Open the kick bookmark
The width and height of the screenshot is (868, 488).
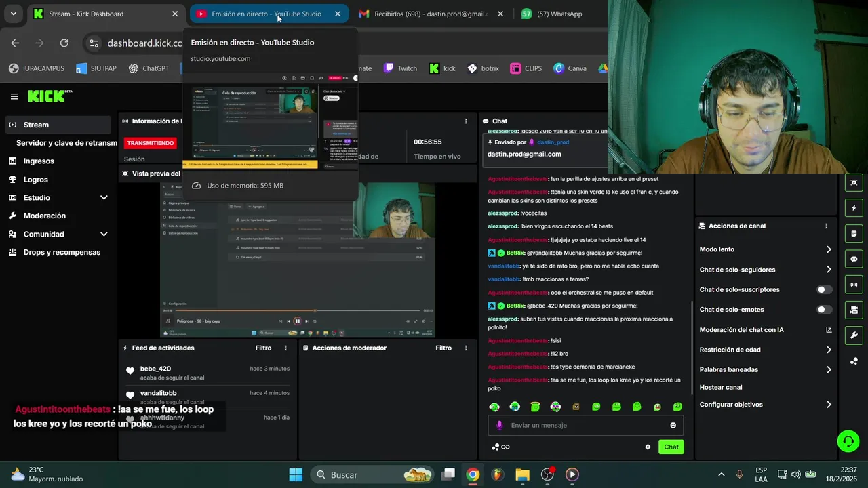443,68
